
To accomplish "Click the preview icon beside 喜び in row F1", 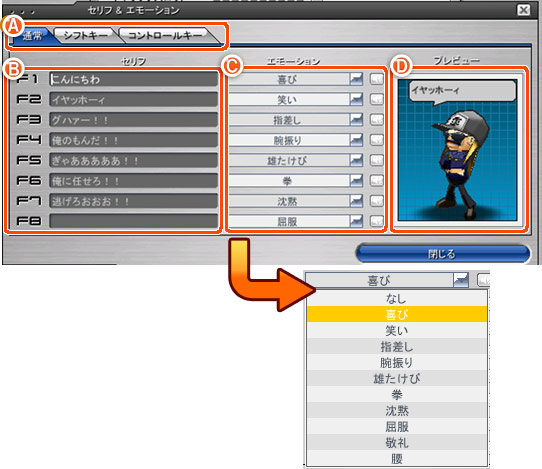I will (x=376, y=79).
